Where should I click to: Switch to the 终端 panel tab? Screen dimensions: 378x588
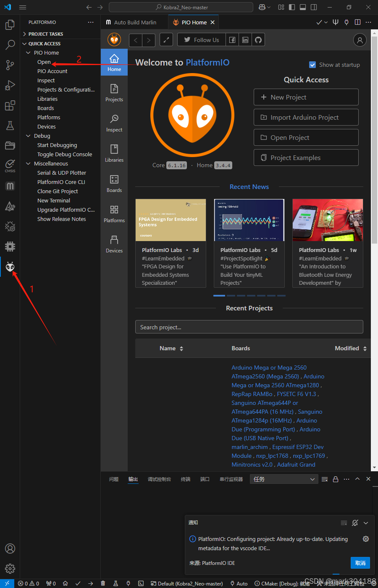[186, 479]
